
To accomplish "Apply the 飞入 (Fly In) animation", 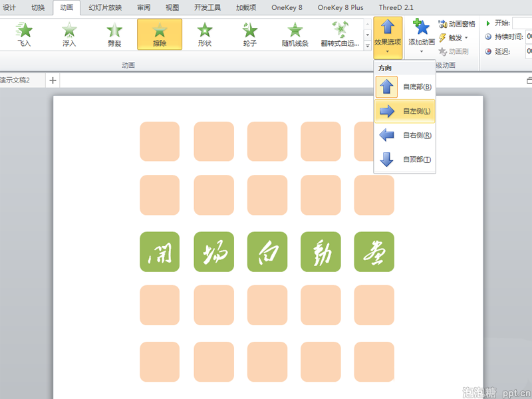I will (x=24, y=33).
